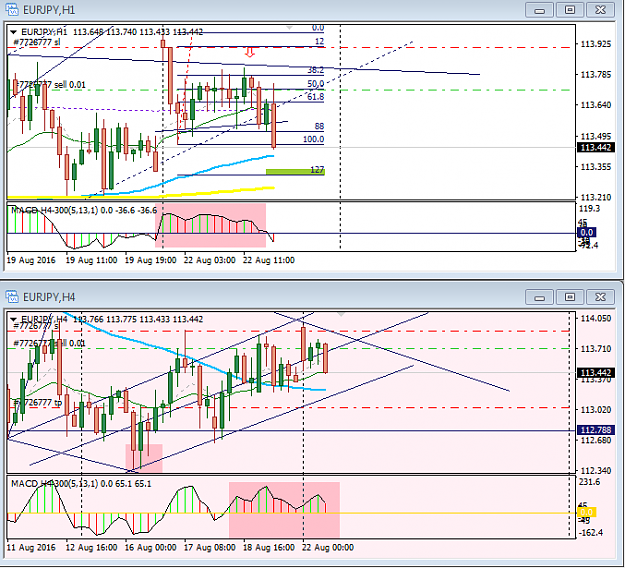Viewport: 625px width, 568px height.
Task: Select the Fibonacci 100.0 level label
Action: pos(313,139)
